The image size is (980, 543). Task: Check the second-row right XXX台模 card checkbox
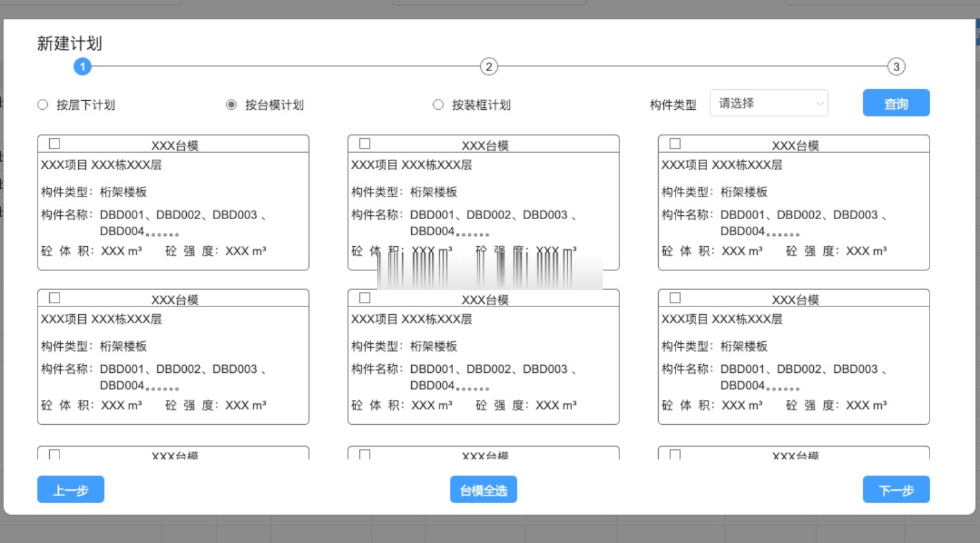[x=675, y=298]
